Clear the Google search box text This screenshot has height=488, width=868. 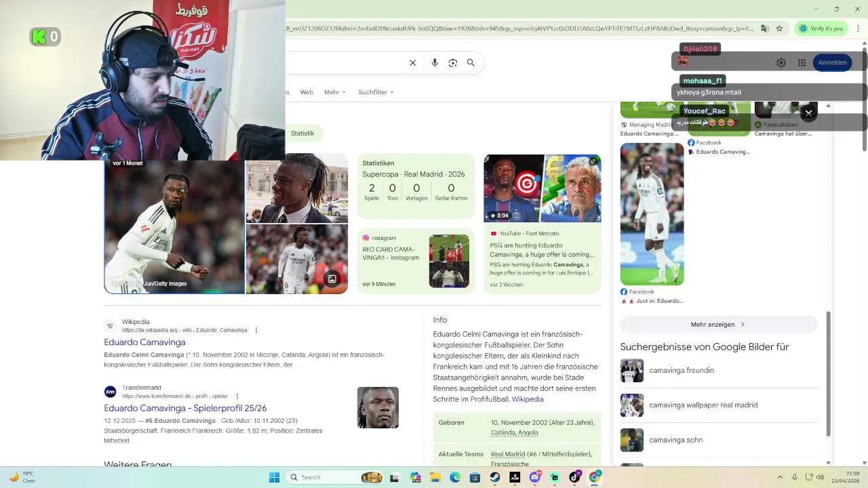click(x=412, y=62)
